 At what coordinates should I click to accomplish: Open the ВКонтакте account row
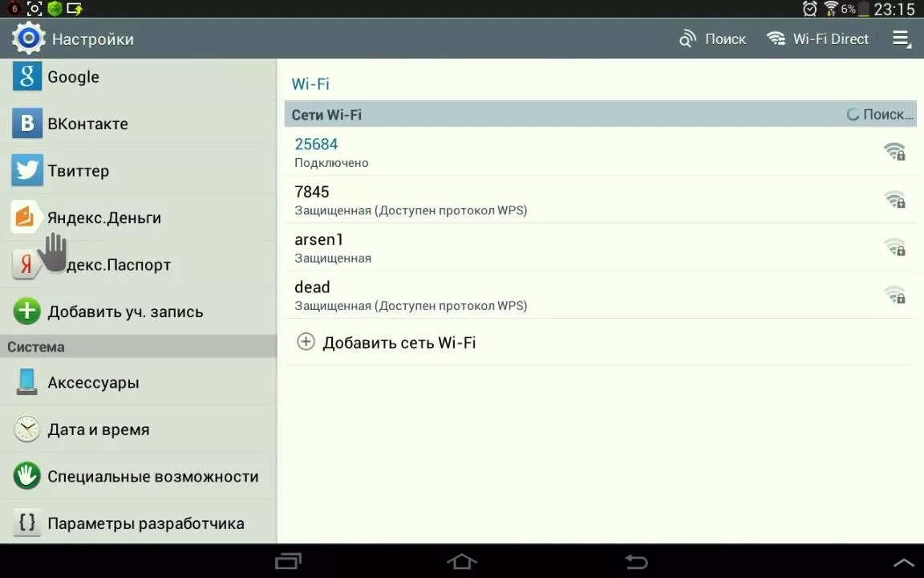pyautogui.click(x=139, y=124)
